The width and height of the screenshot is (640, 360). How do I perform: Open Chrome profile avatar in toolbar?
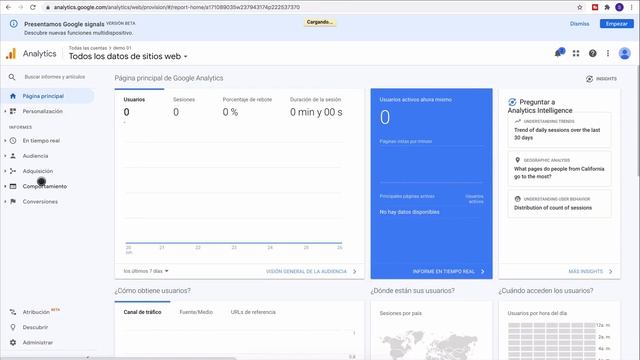619,7
